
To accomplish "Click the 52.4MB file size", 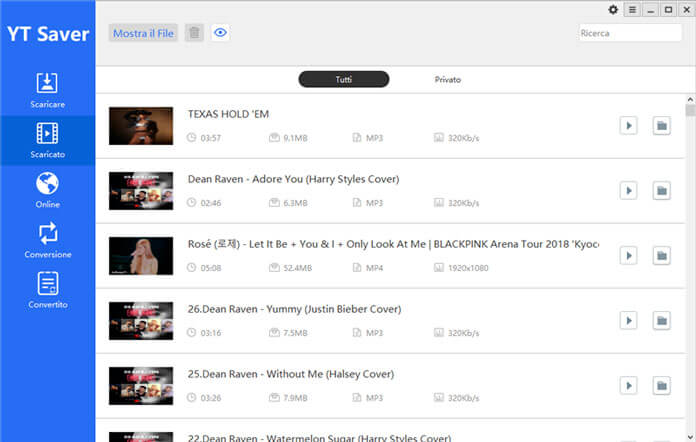I will 297,268.
